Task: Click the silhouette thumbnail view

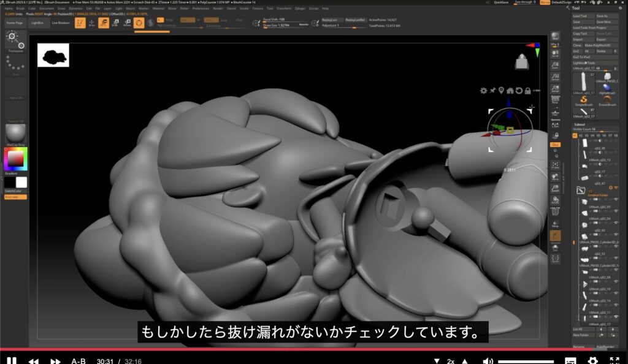Action: [53, 55]
